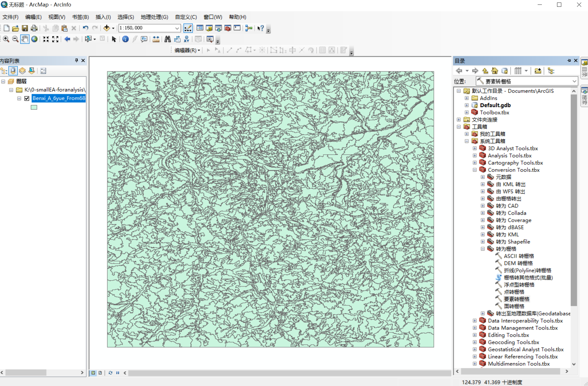Switch to layout view button
Screen dimensions: 588x386
tap(100, 373)
